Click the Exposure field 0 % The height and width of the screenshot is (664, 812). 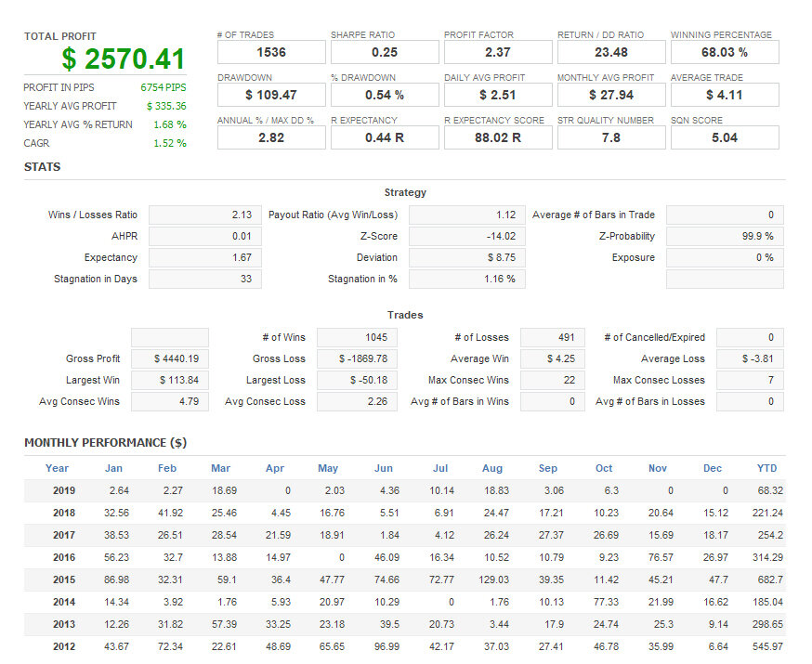tap(725, 258)
